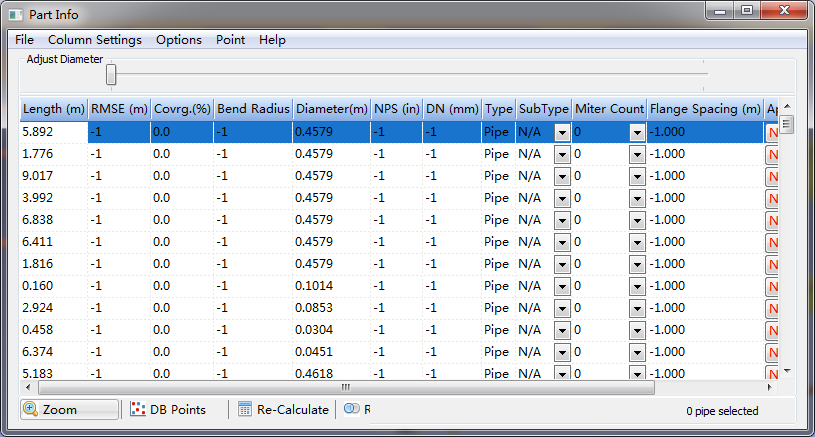Click the diameter value 0.4618
Screen dimensions: 815x437
click(x=314, y=374)
